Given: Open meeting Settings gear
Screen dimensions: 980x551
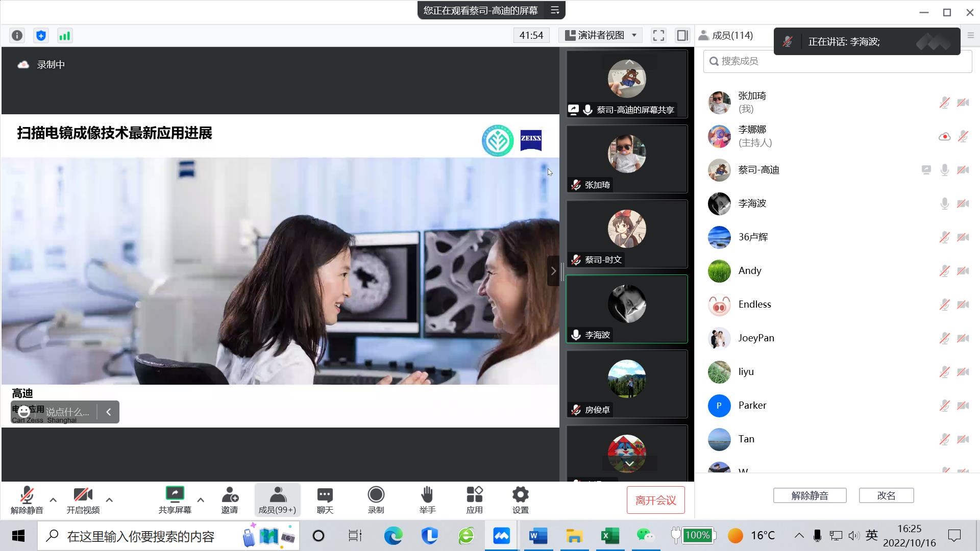Looking at the screenshot, I should tap(520, 500).
